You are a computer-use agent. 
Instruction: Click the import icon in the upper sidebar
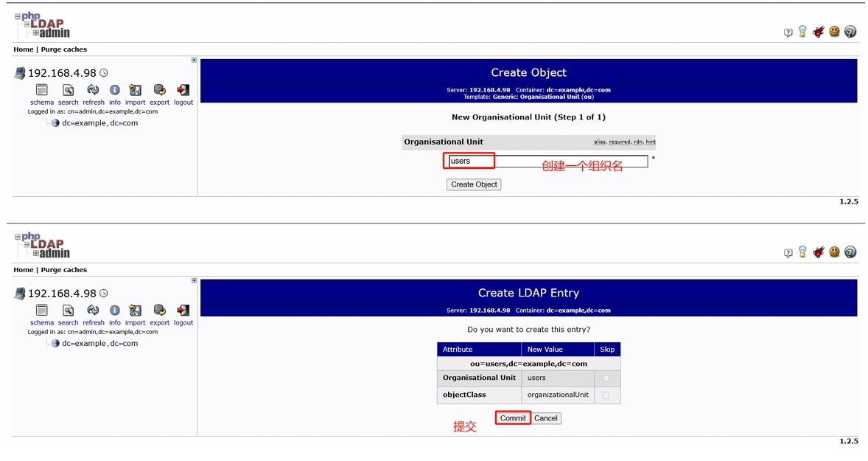point(135,91)
